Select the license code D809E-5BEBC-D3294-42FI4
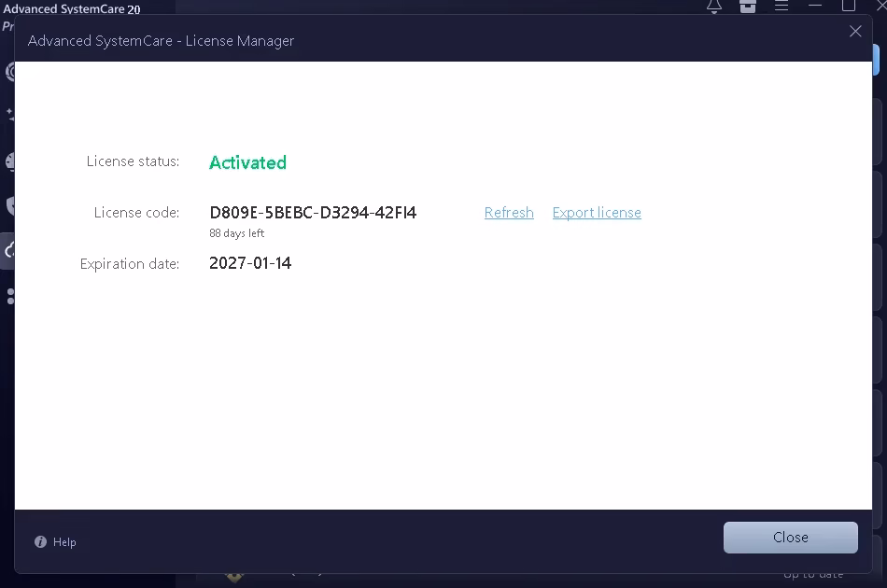This screenshot has width=887, height=588. click(x=313, y=213)
